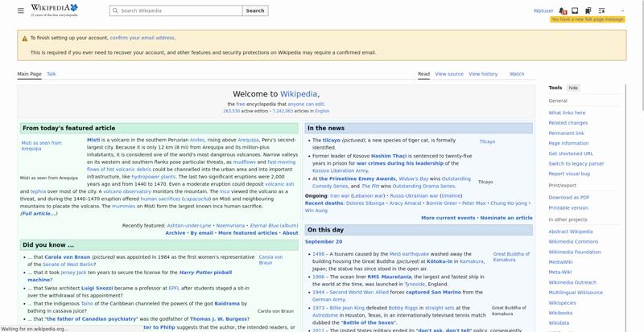
Task: Open Wikispecies project link
Action: coord(562,303)
